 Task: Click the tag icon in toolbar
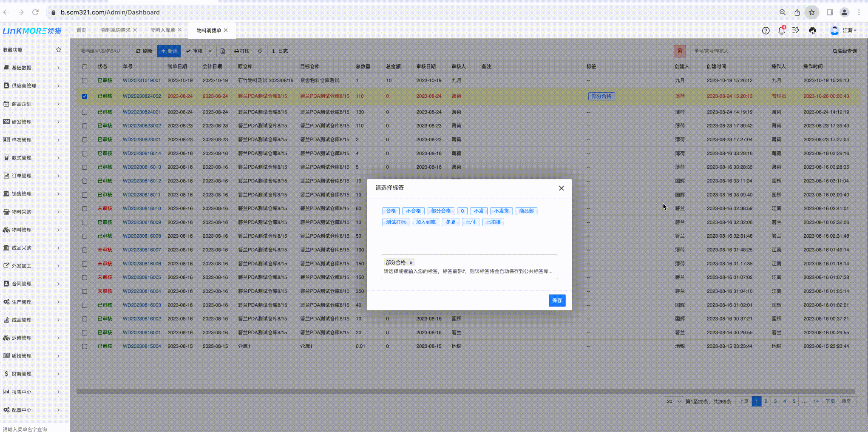[260, 51]
